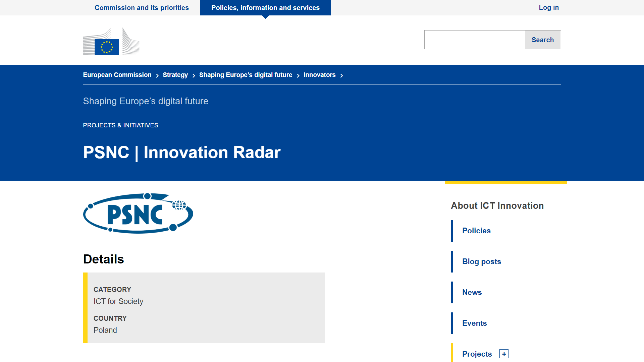This screenshot has width=644, height=362.
Task: Open Events sidebar link
Action: click(474, 323)
